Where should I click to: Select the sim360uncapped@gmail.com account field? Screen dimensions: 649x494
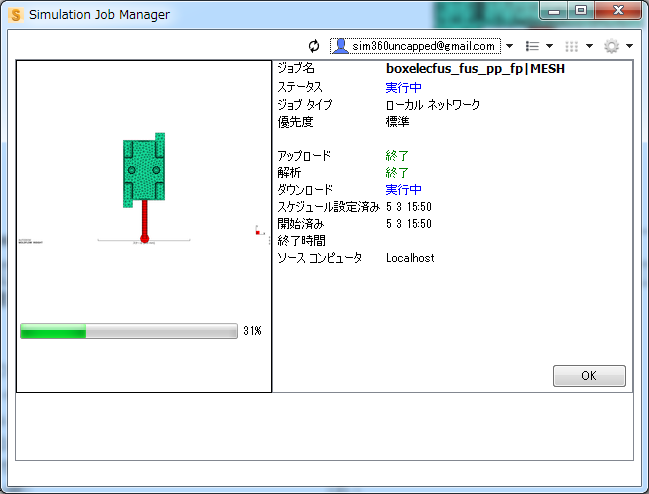(x=415, y=46)
